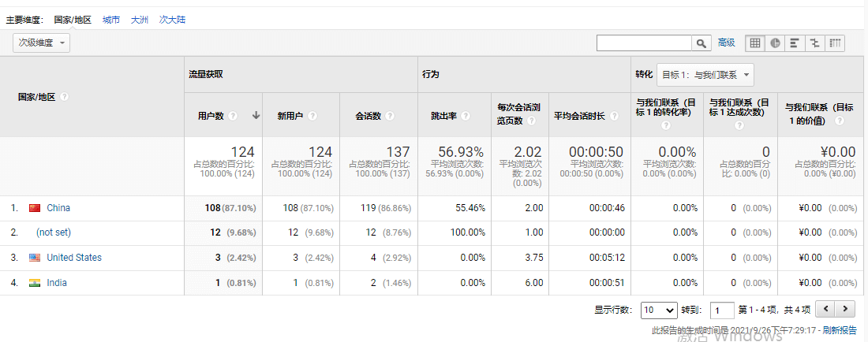Switch to table data view icon

(755, 43)
